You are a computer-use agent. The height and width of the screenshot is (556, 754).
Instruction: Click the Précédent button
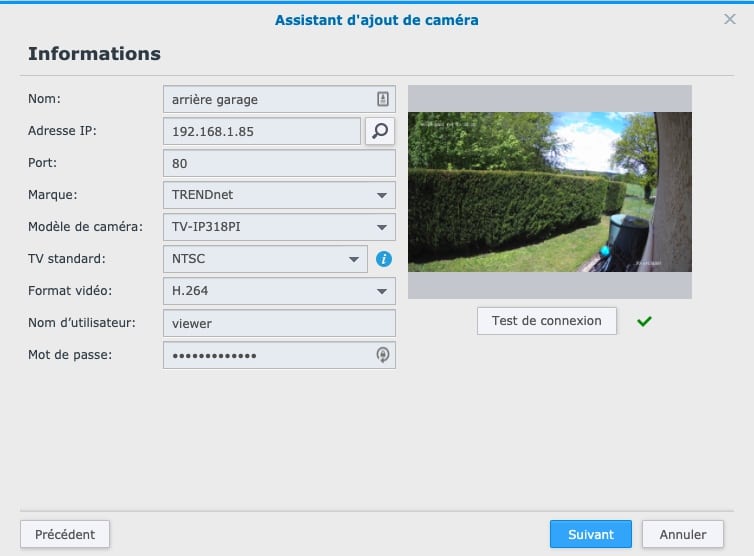click(65, 534)
